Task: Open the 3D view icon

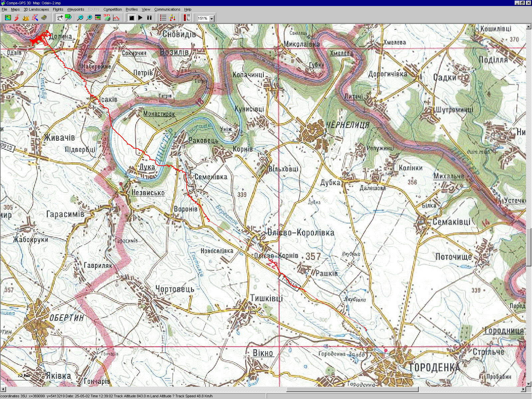Action: click(x=107, y=18)
